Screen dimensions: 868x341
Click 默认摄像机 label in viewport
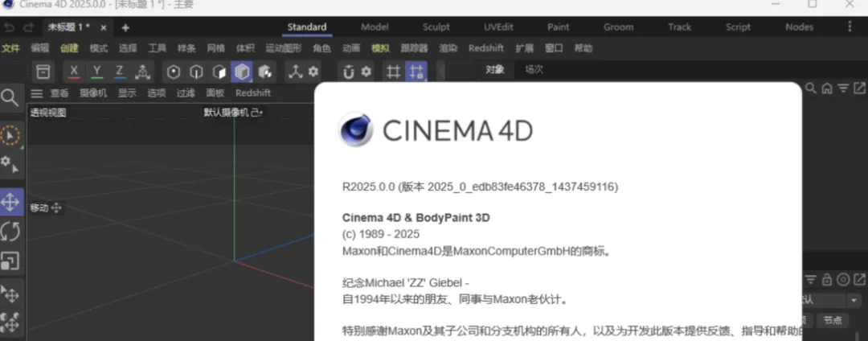(226, 113)
